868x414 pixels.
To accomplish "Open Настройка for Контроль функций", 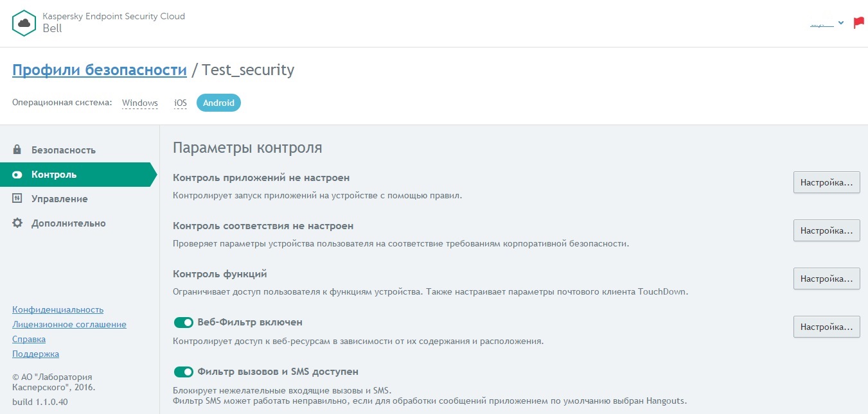I will (826, 279).
